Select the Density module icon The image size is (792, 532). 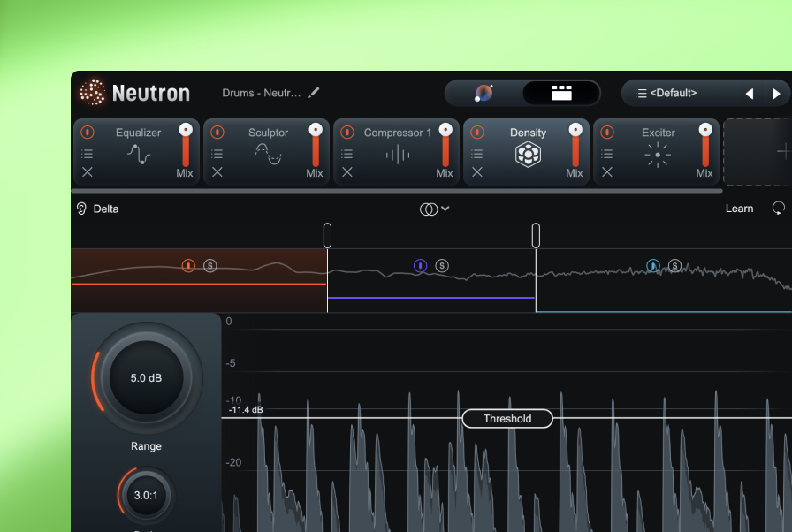(528, 156)
